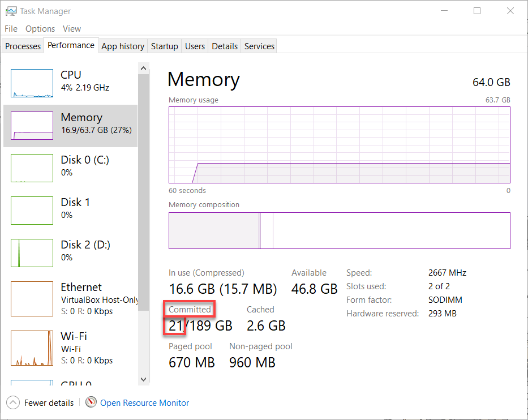Open the View menu
This screenshot has width=528, height=420.
pos(72,29)
